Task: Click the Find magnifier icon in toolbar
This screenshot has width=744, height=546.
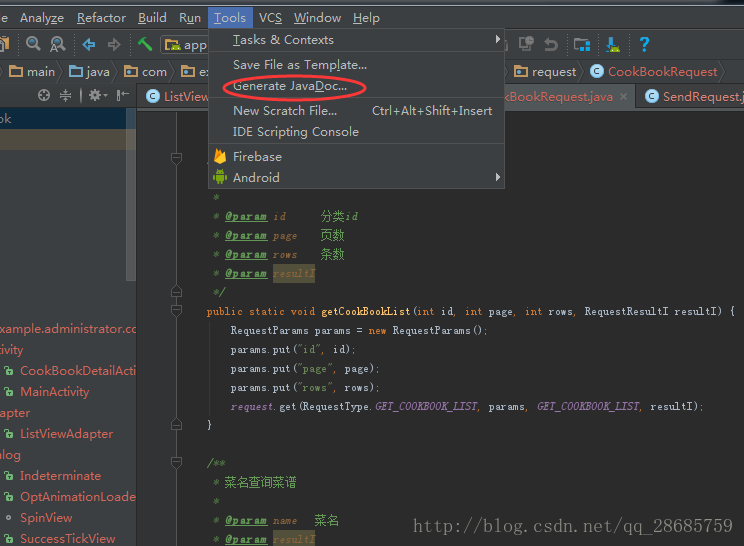Action: (33, 44)
